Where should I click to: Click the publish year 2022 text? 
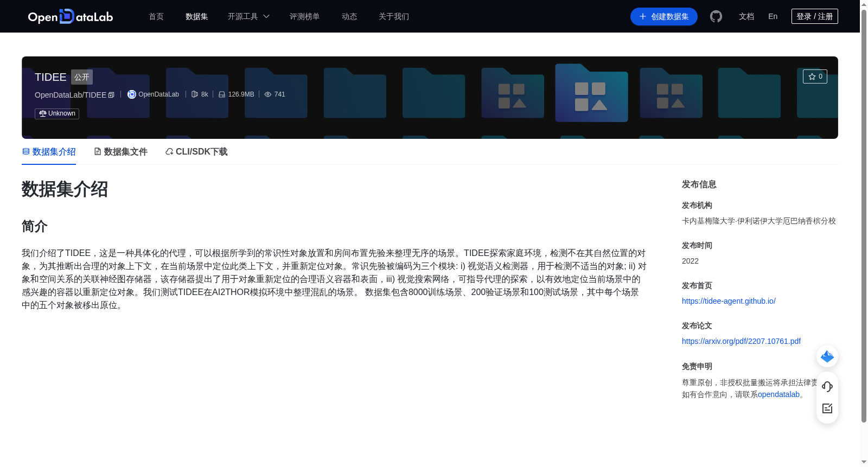[x=690, y=261]
